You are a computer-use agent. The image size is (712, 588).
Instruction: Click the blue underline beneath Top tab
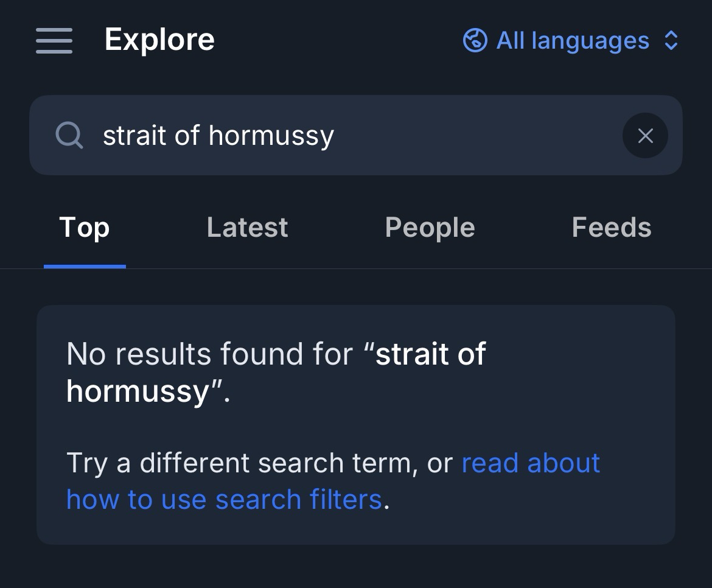[85, 266]
